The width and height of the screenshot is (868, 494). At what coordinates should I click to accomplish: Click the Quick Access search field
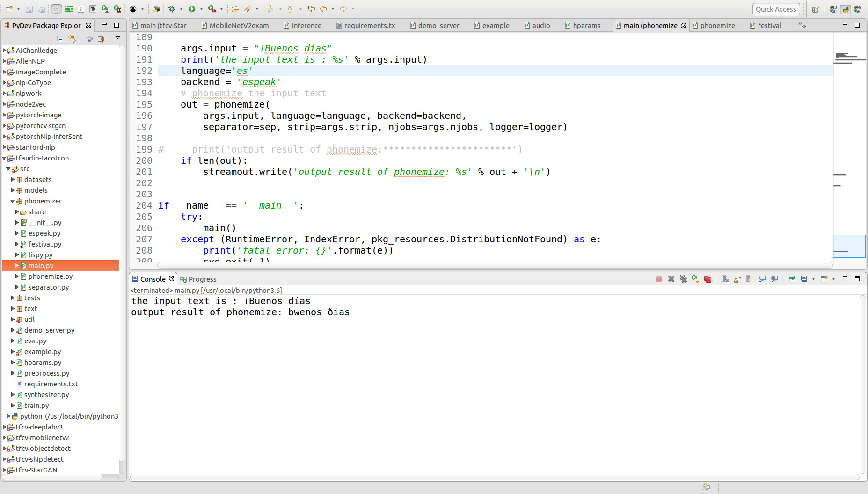tap(776, 9)
